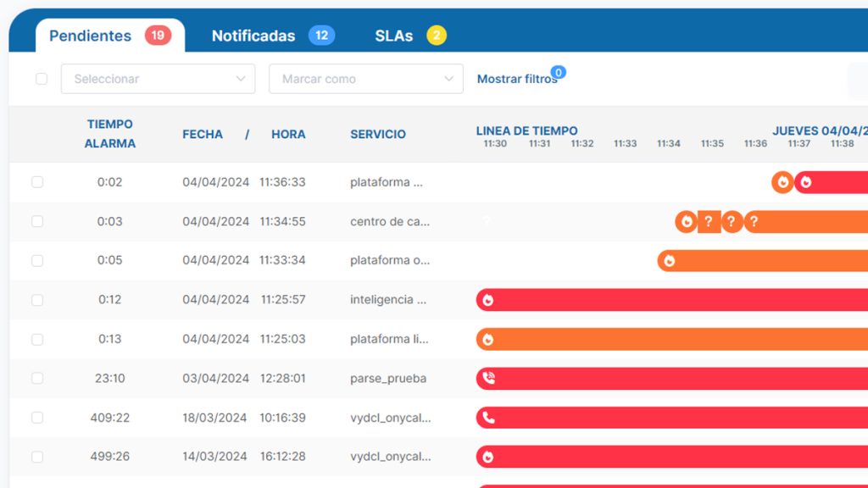Sort by the HORA column header
The image size is (868, 488).
pyautogui.click(x=288, y=135)
